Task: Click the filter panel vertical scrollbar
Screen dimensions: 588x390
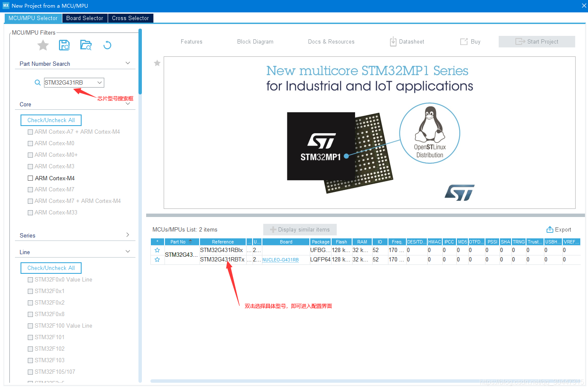Action: tap(140, 62)
